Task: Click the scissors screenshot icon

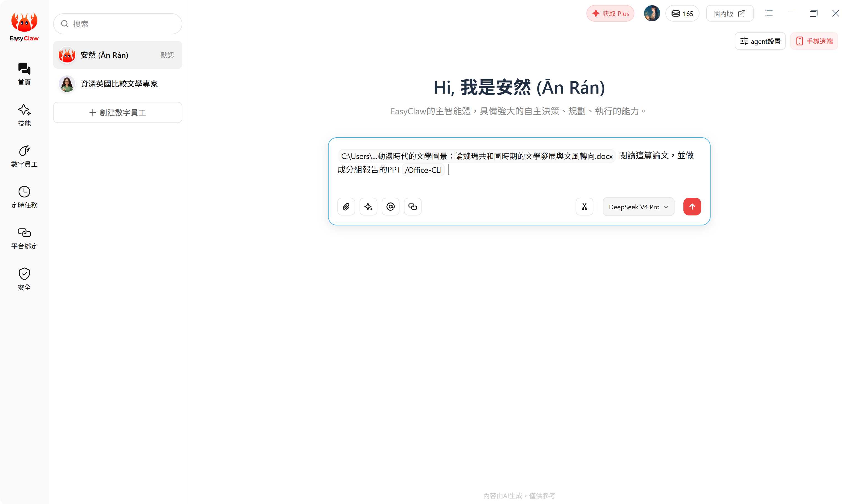Action: (584, 207)
